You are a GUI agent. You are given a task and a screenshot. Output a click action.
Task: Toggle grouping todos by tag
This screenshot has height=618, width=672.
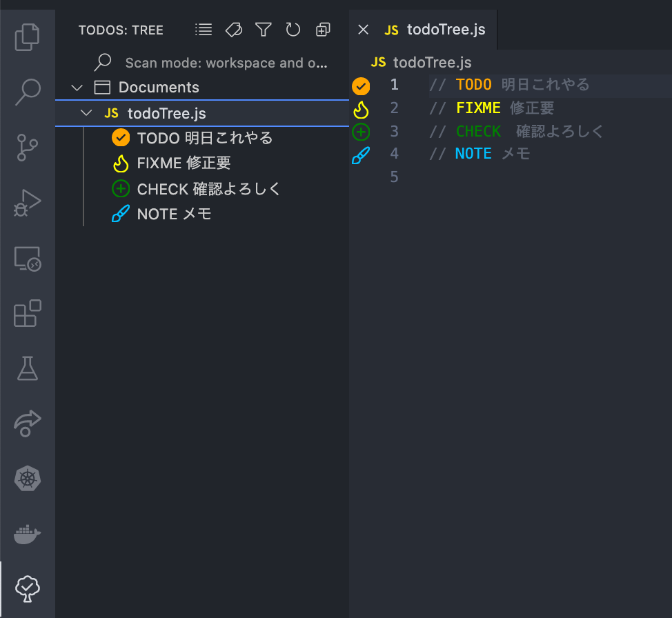(x=234, y=30)
